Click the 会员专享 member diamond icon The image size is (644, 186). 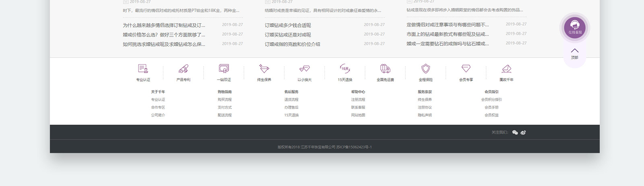coord(466,69)
